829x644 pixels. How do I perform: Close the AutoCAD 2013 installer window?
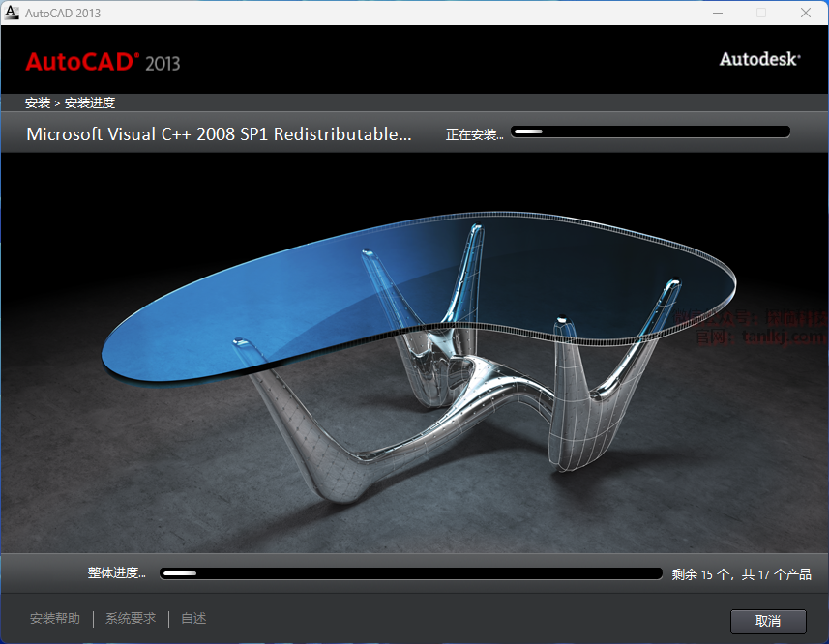tap(805, 13)
